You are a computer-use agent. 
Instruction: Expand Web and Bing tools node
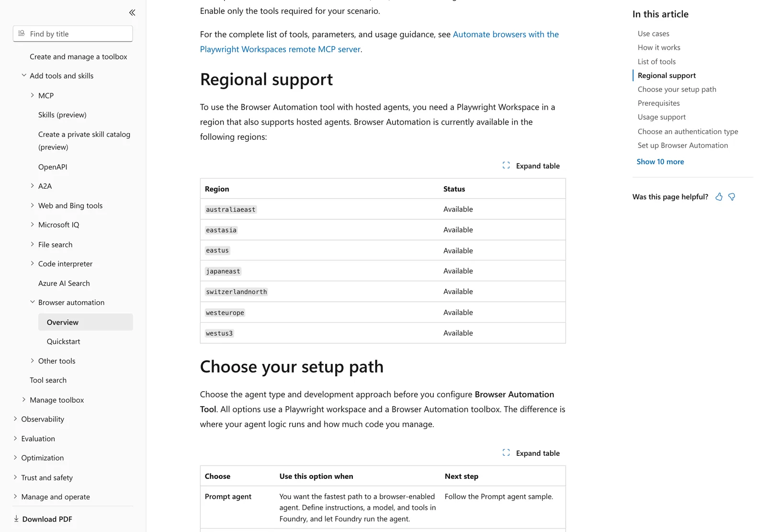pyautogui.click(x=33, y=205)
